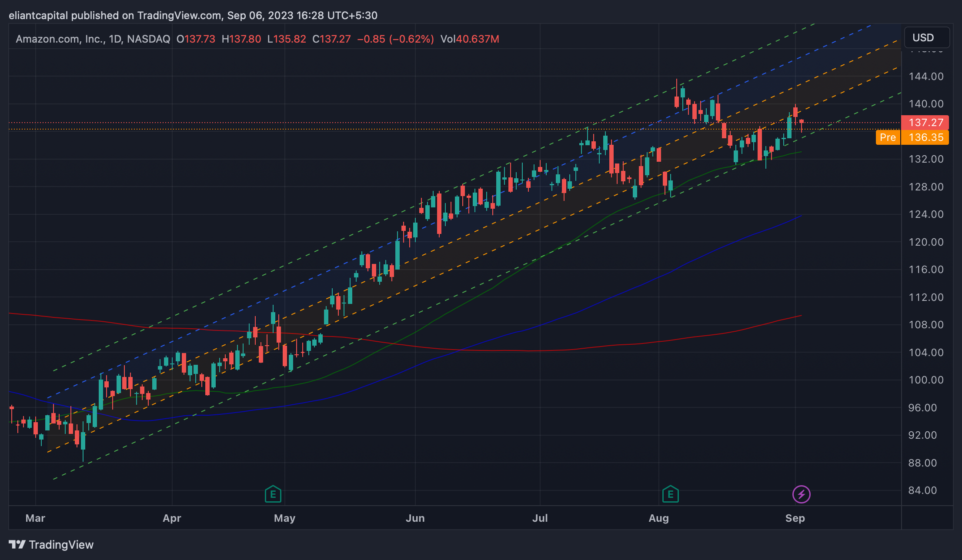The image size is (962, 560).
Task: Click the Aug label on time axis
Action: coord(658,518)
